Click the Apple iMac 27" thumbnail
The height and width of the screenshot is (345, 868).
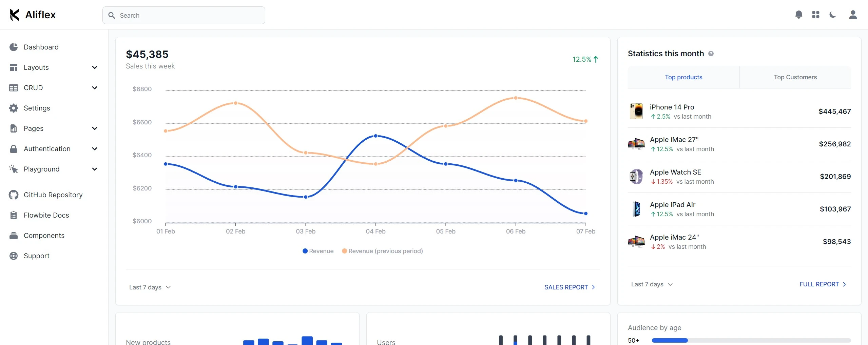[636, 144]
